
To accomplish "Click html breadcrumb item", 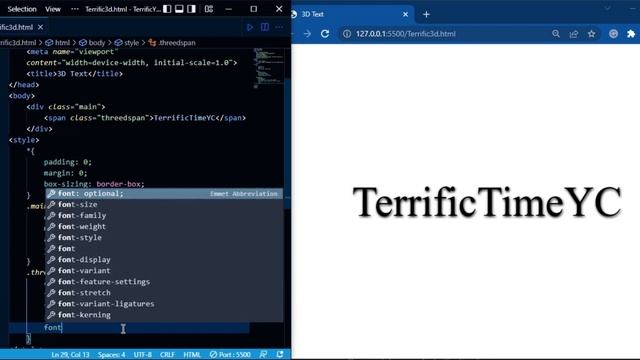I will point(58,42).
